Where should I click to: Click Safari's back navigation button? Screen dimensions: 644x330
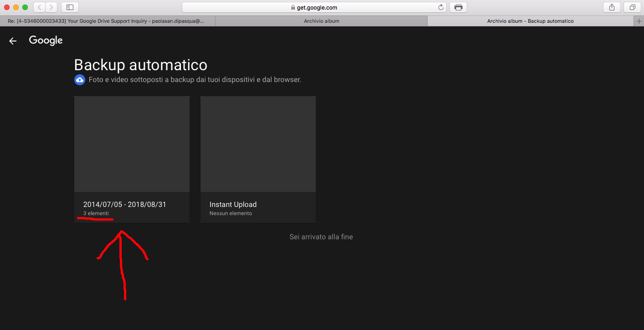click(x=39, y=7)
